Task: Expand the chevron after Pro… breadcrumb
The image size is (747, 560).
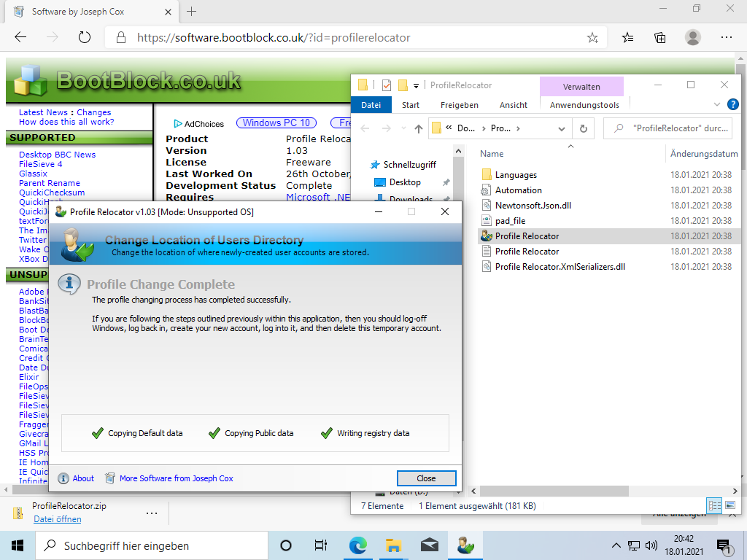Action: click(518, 128)
